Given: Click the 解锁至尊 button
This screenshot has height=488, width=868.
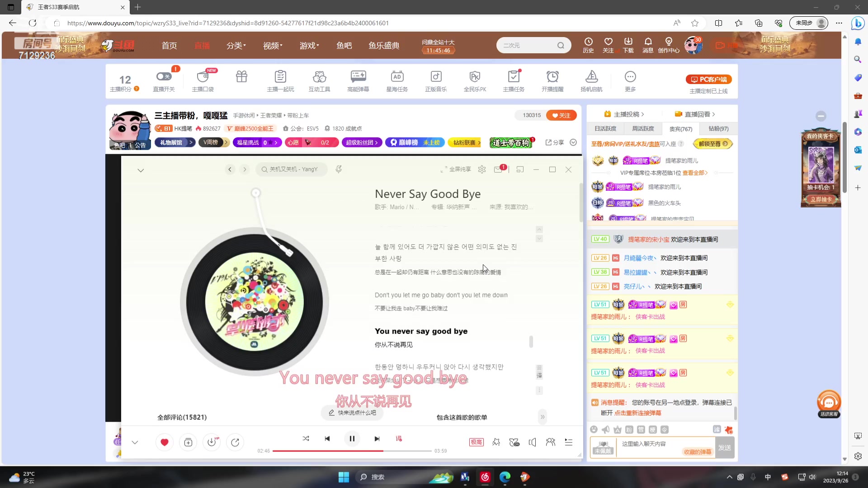Looking at the screenshot, I should 713,144.
